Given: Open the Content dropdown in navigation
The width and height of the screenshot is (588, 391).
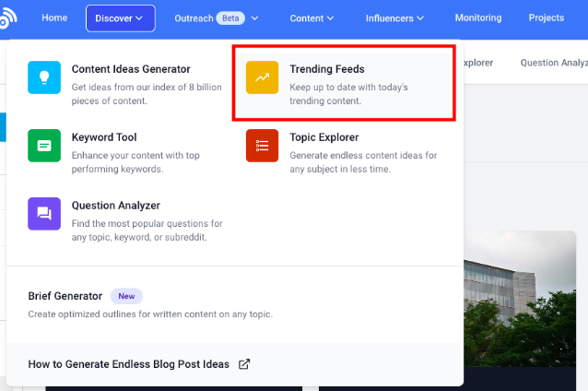Looking at the screenshot, I should pyautogui.click(x=312, y=18).
